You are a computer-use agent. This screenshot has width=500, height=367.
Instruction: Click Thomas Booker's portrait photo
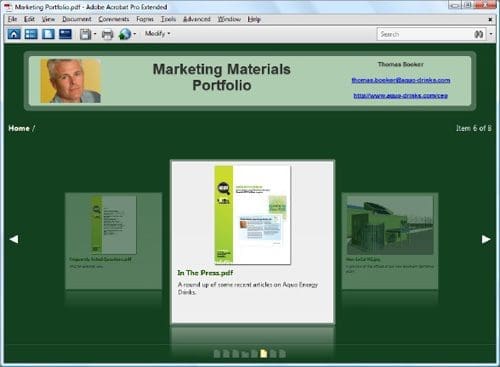70,81
